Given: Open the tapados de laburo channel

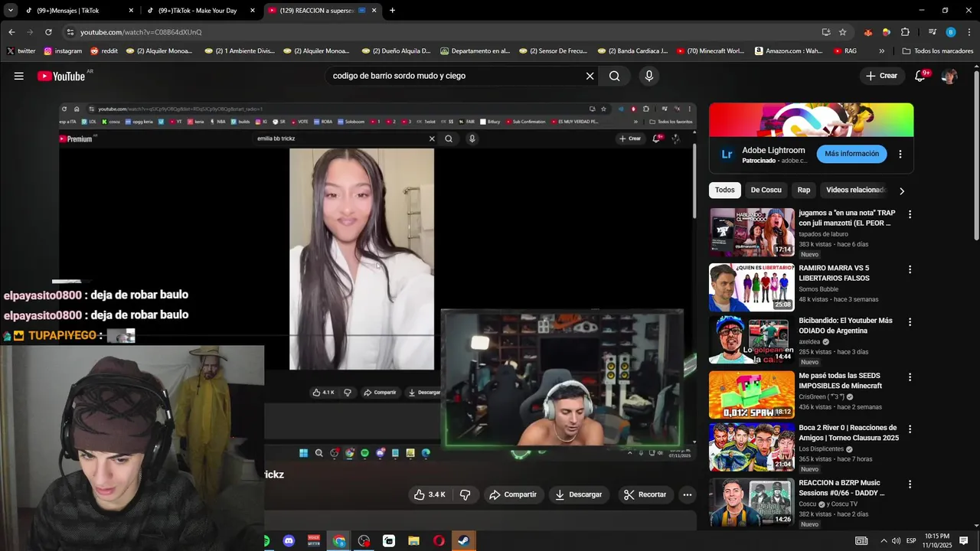Looking at the screenshot, I should [823, 234].
